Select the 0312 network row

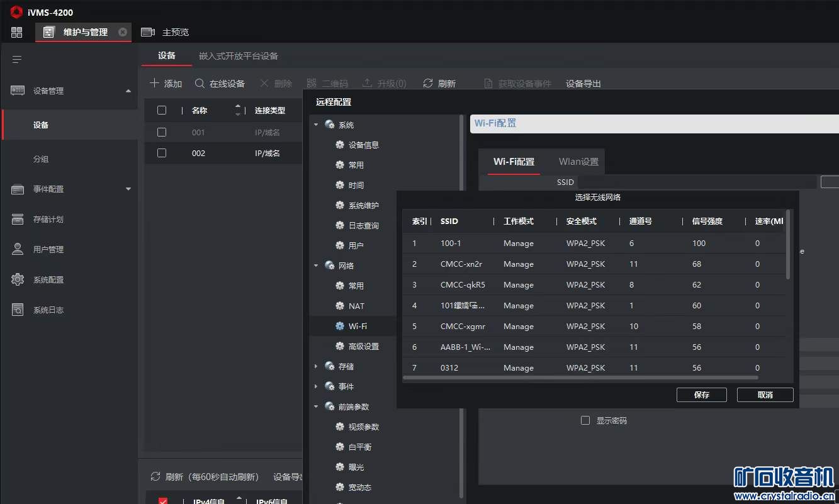point(594,367)
